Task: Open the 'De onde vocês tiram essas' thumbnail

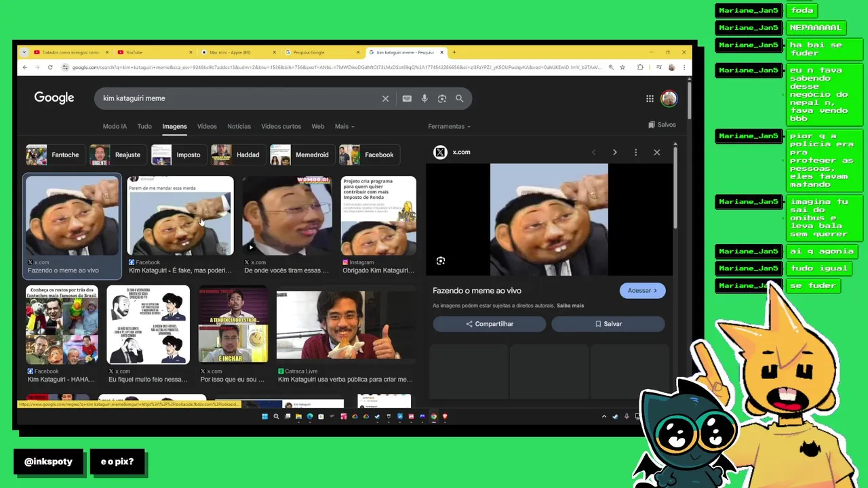Action: 288,216
